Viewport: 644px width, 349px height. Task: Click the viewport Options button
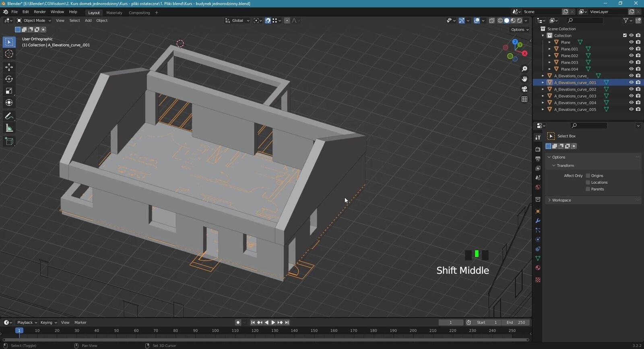520,30
